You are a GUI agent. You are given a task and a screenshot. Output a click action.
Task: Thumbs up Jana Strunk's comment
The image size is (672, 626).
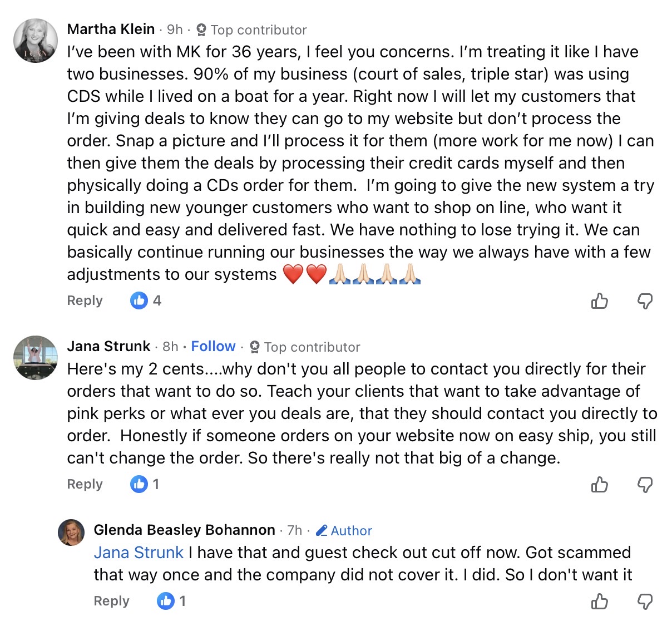[x=600, y=485]
